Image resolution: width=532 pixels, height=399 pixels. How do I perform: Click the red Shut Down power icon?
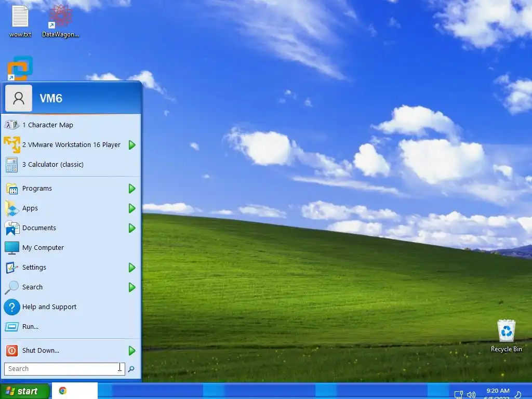[x=12, y=351]
